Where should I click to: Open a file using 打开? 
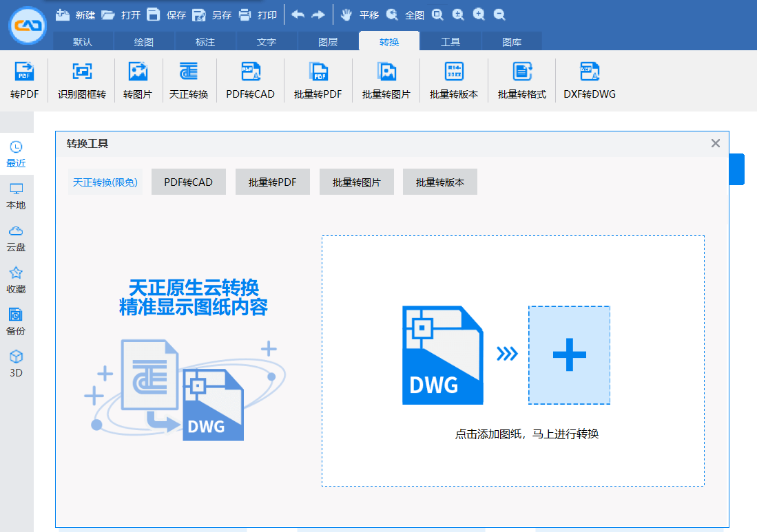coord(121,15)
